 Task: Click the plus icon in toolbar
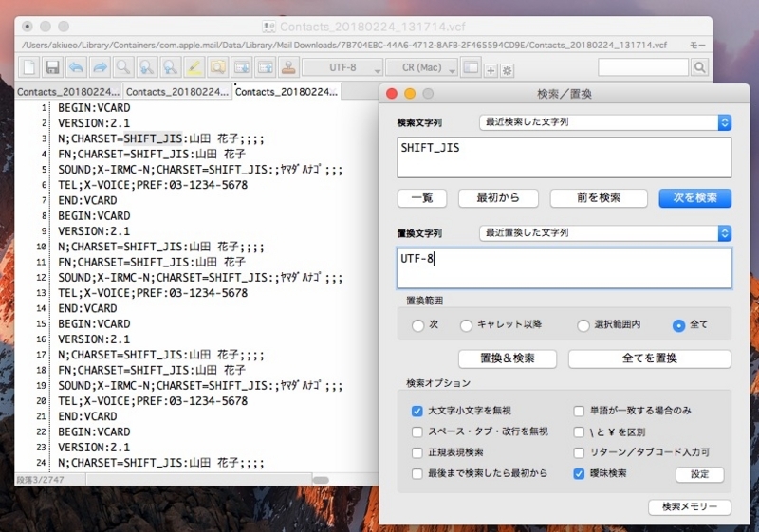click(491, 70)
